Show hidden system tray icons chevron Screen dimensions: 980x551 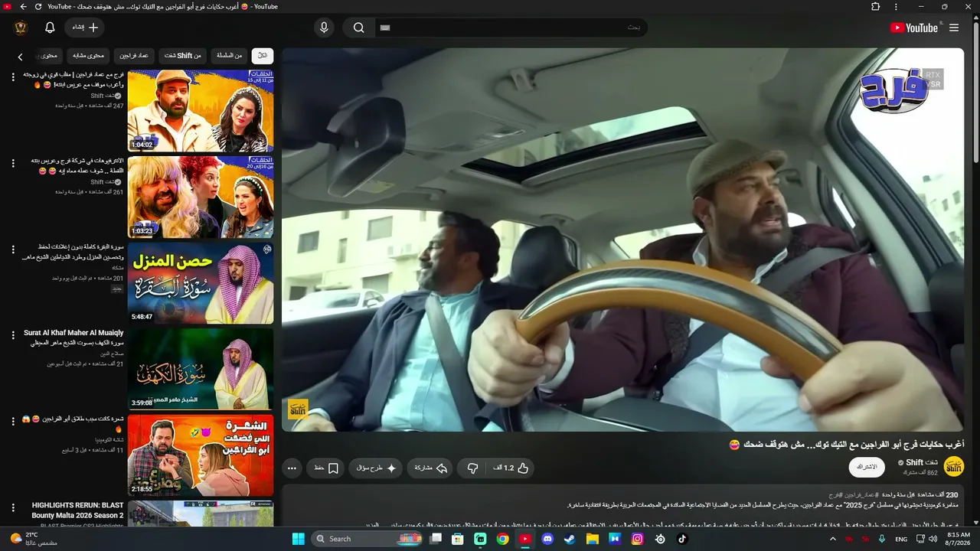pos(833,539)
